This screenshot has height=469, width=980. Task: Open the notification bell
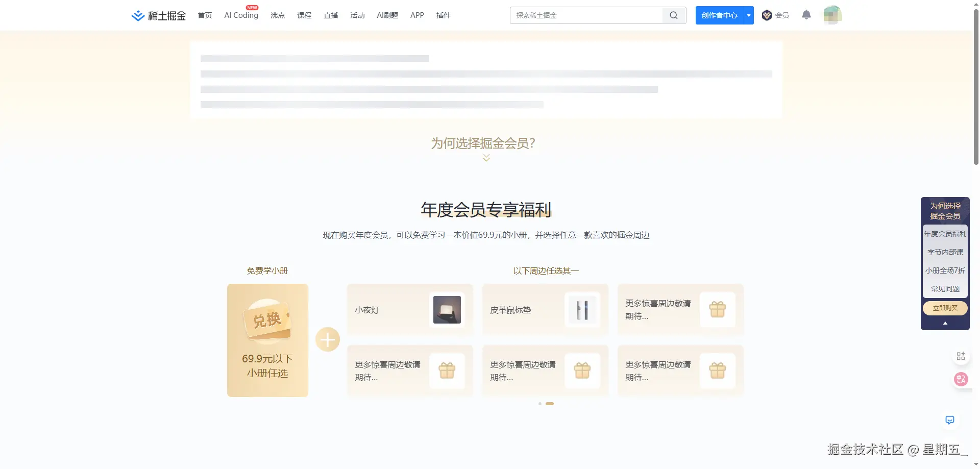(806, 15)
